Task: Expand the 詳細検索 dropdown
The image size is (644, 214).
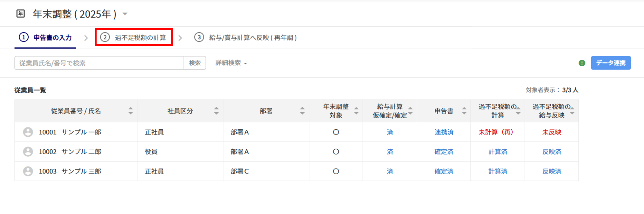Action: (x=231, y=63)
